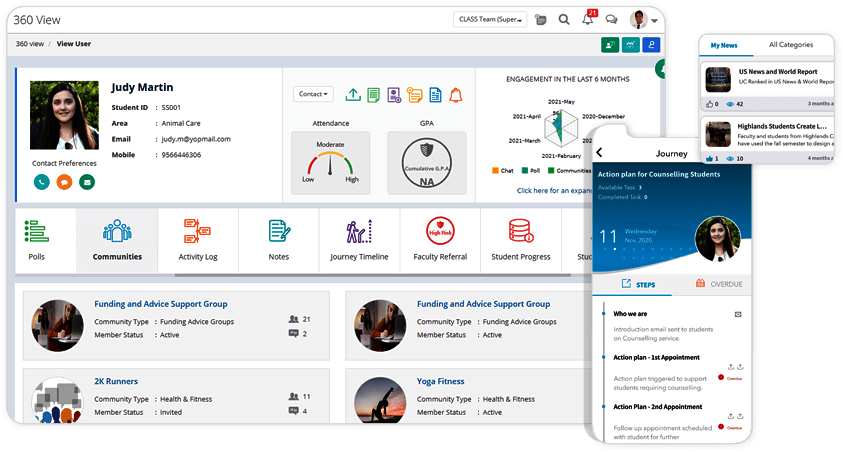Click the search magnifier icon
843x452 pixels.
[563, 20]
